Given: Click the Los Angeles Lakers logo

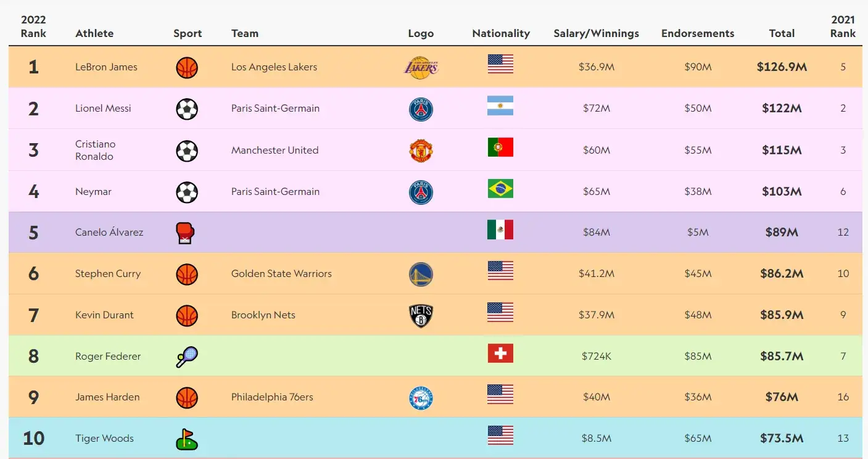Looking at the screenshot, I should point(421,67).
